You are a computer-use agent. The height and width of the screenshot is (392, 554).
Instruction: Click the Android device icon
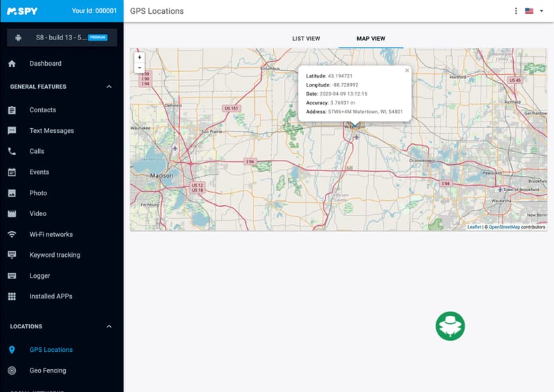(19, 37)
